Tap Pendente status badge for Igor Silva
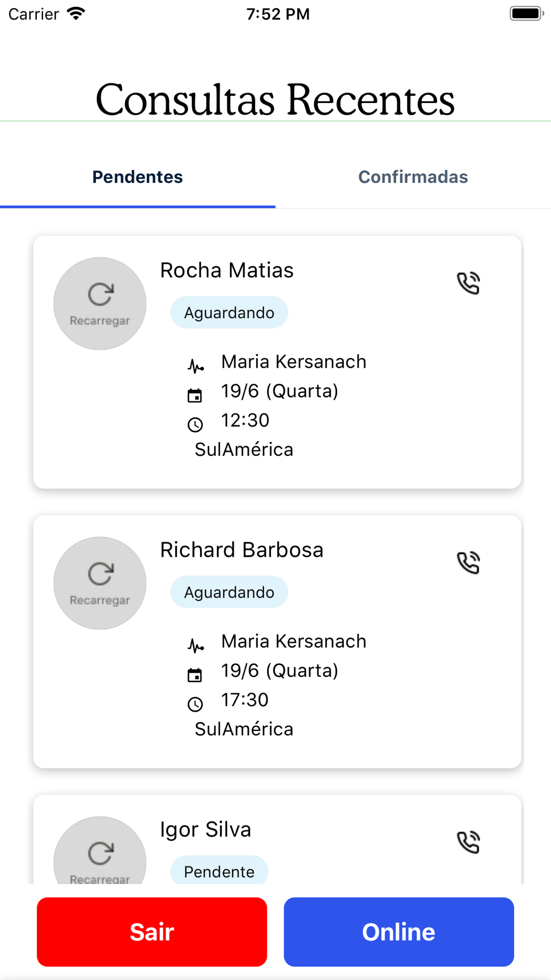Viewport: 551px width, 980px height. (x=219, y=871)
